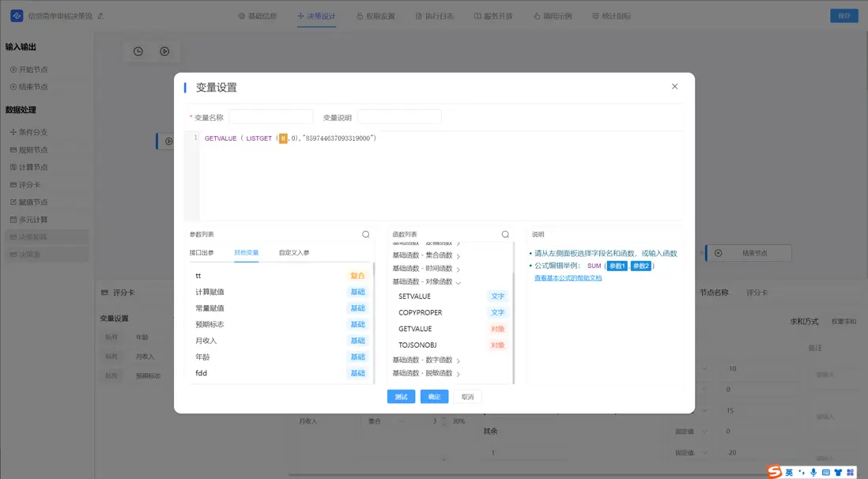868x479 pixels.
Task: Click the clock history icon on canvas toolbar
Action: 138,51
